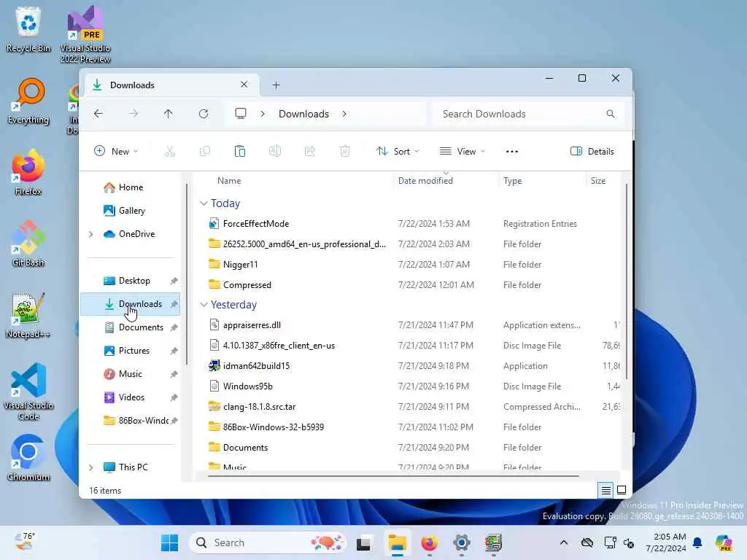Click the navigation pane vertical scrollbar

click(x=187, y=274)
